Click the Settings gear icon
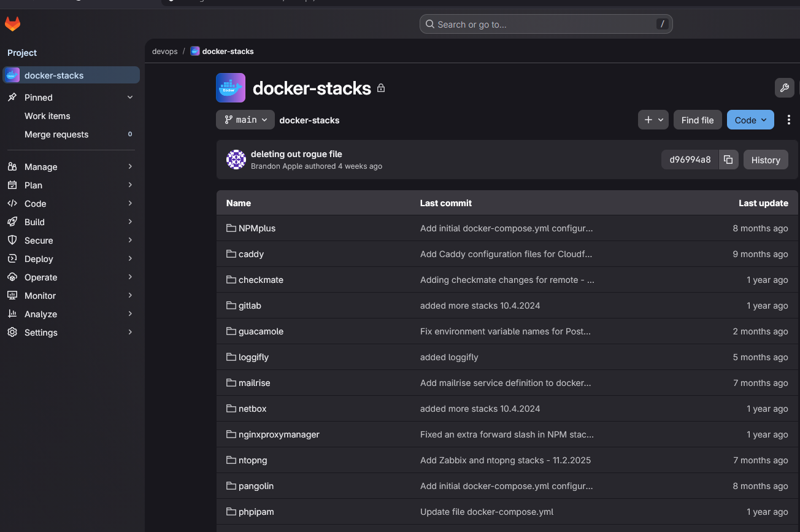Screen dimensions: 800x532 pyautogui.click(x=12, y=333)
